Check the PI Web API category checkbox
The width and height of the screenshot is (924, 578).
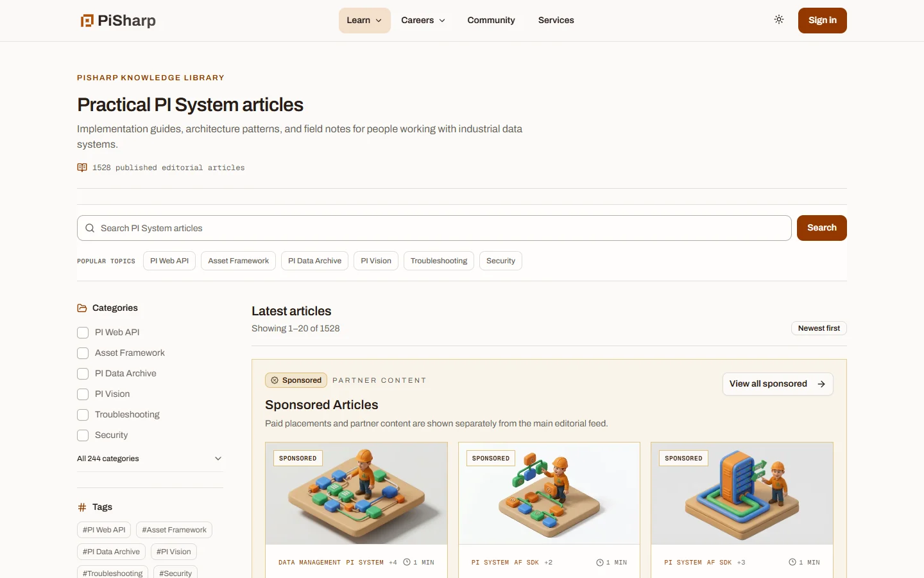[83, 333]
